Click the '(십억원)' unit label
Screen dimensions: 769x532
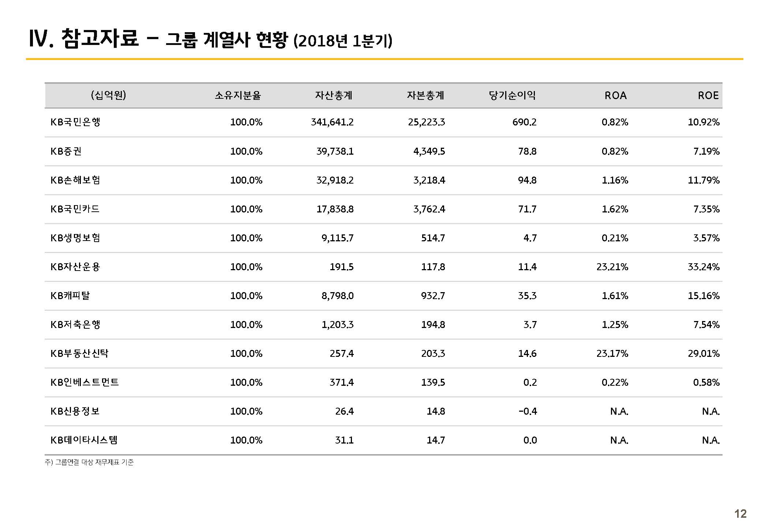[108, 95]
